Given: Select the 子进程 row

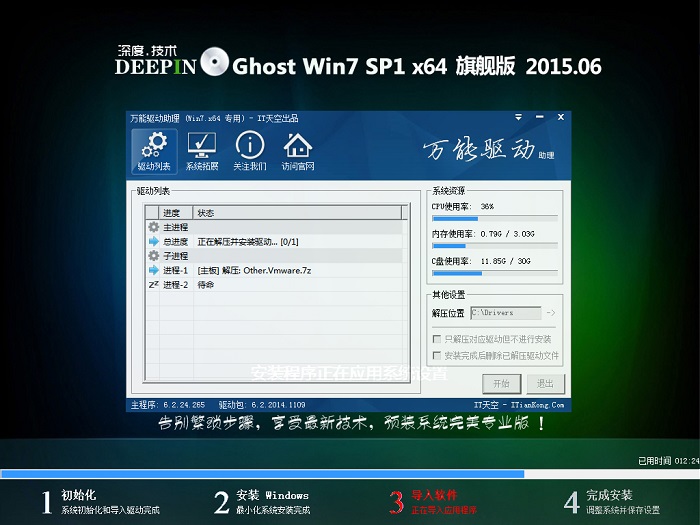Looking at the screenshot, I should (274, 256).
